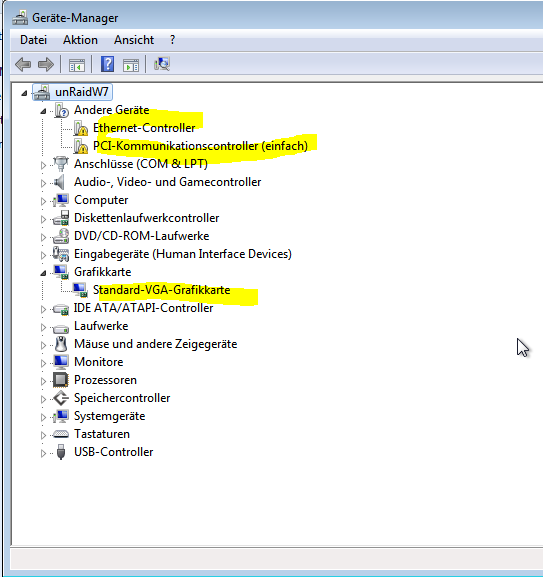Collapse the Grafikkarte category
This screenshot has width=543, height=577.
pos(43,273)
